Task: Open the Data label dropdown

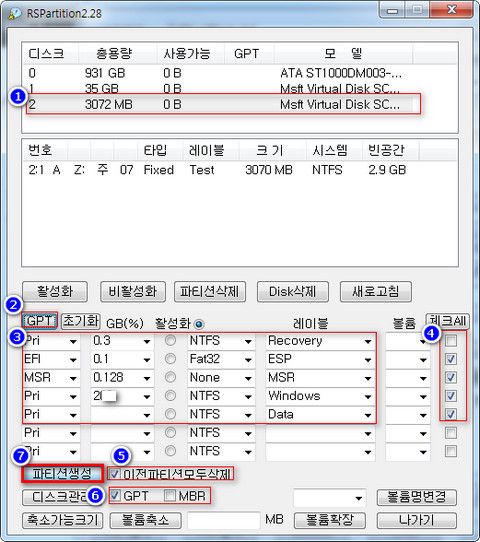Action: tap(368, 415)
